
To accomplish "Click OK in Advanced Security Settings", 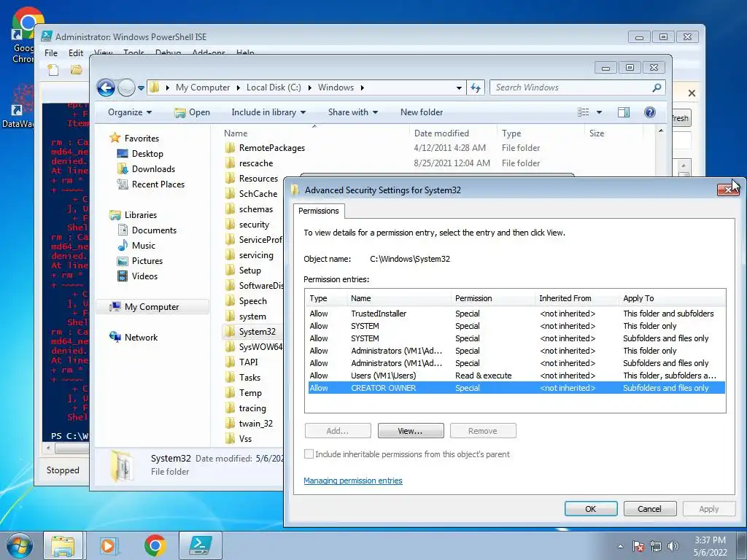I will click(x=591, y=508).
